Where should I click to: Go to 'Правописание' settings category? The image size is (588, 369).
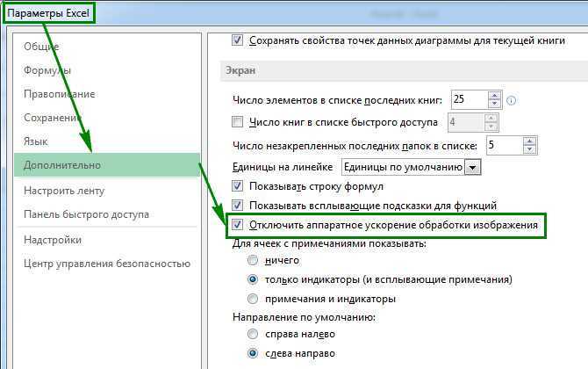pos(60,94)
